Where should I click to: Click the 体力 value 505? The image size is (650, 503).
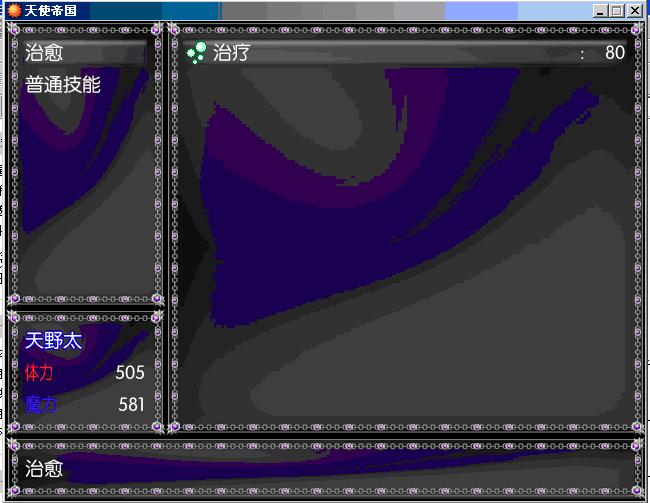(130, 372)
